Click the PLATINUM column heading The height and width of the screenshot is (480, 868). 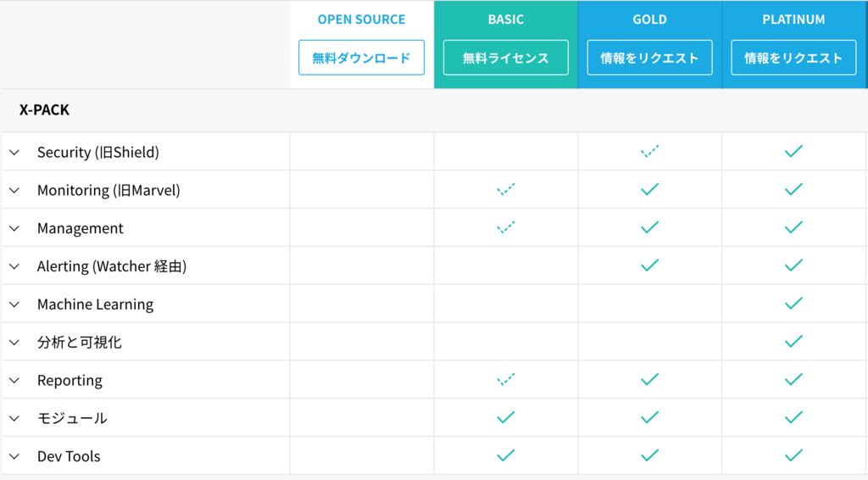(x=793, y=20)
